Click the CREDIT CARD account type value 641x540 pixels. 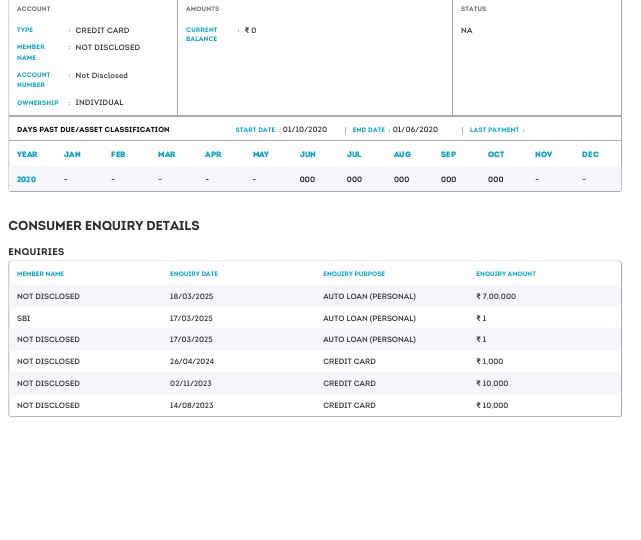point(102,31)
